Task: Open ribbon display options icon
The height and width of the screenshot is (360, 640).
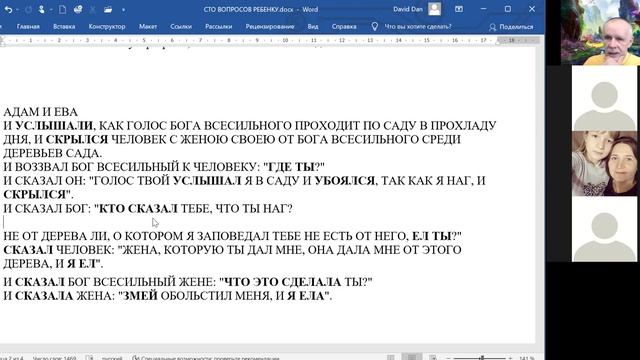Action: [x=459, y=9]
